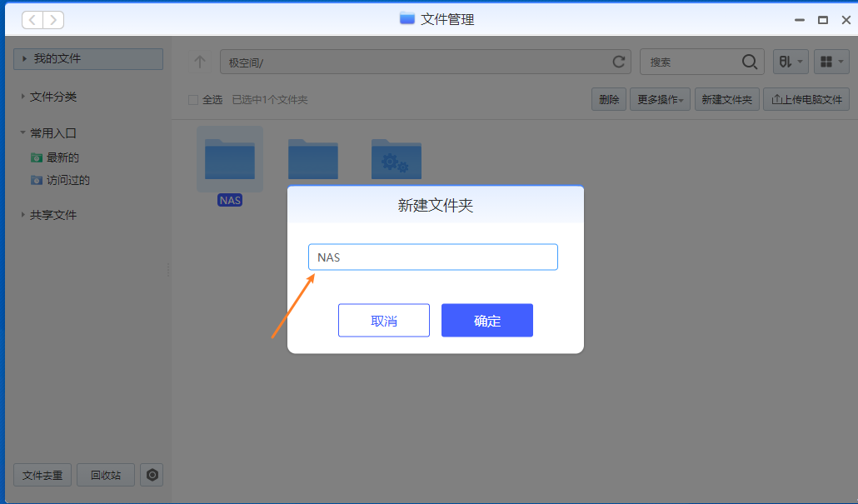Select the folder with gear icon
858x504 pixels.
click(397, 158)
